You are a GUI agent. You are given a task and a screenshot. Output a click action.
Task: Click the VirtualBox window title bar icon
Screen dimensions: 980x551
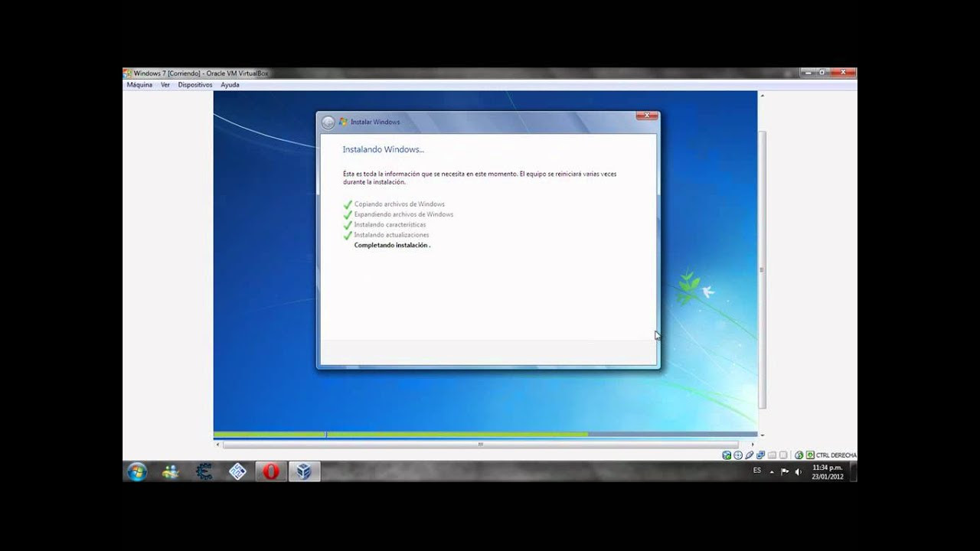(x=127, y=73)
